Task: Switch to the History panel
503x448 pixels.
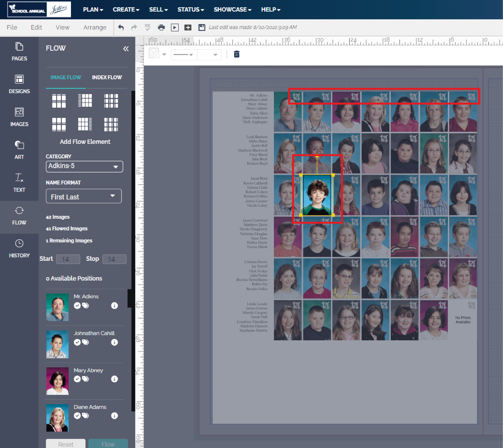Action: (x=19, y=248)
